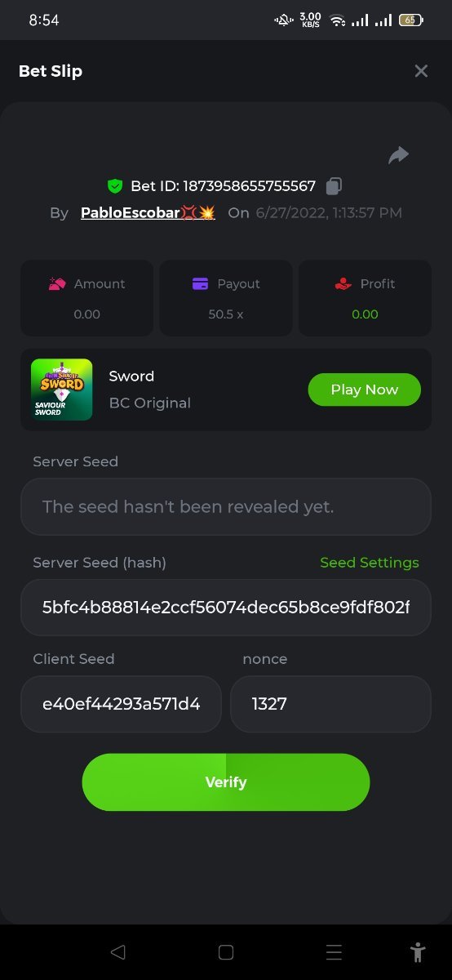Open Seed Settings link

(370, 563)
